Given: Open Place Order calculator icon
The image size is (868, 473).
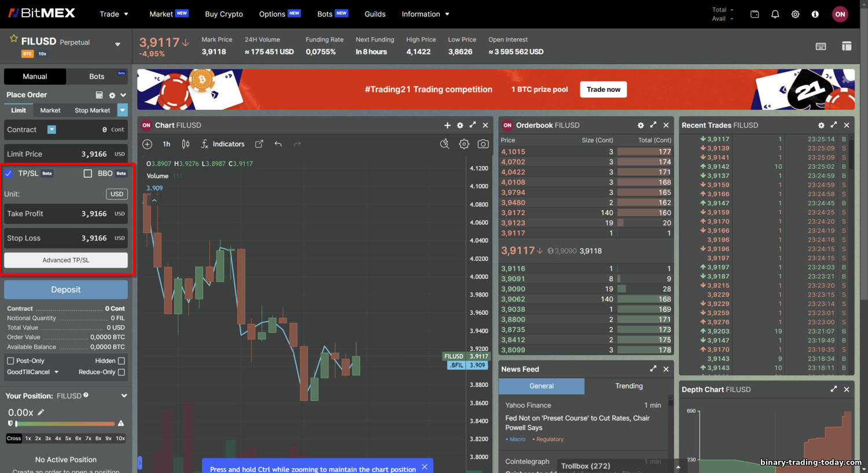Looking at the screenshot, I should click(99, 95).
